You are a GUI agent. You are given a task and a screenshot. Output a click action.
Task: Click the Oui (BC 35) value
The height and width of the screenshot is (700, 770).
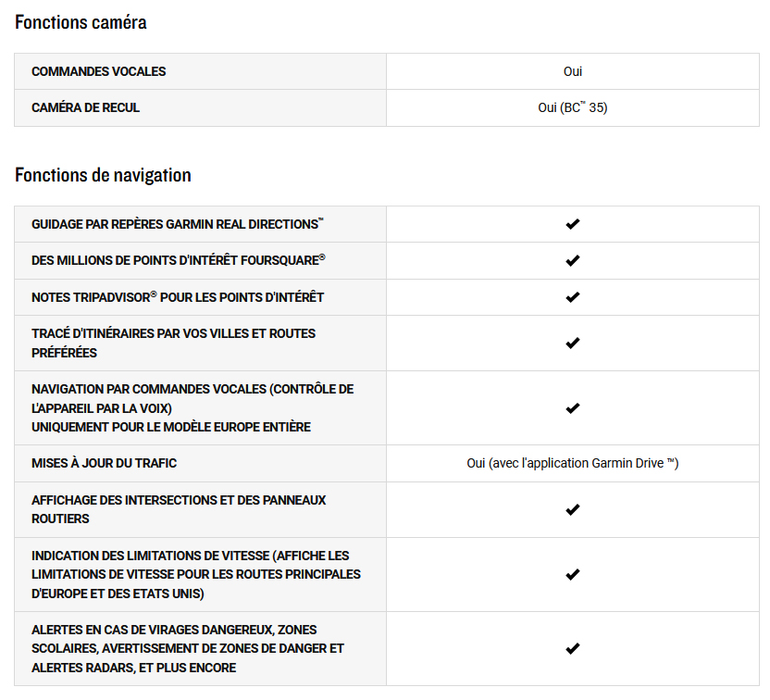coord(573,107)
